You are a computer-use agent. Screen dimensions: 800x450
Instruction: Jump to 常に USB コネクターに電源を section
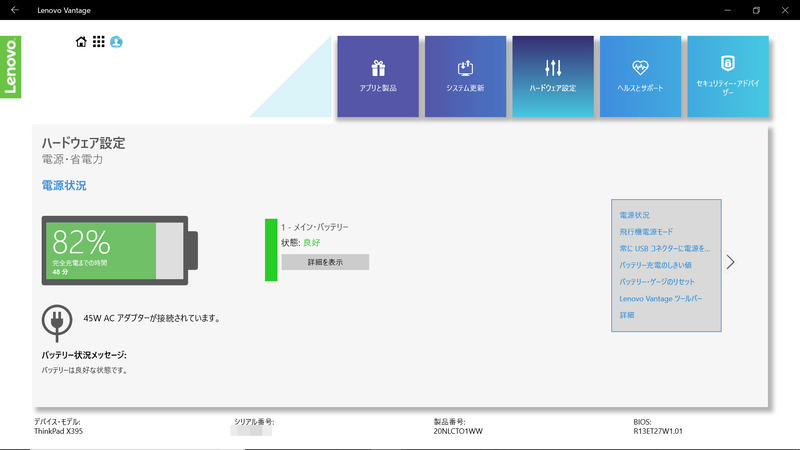(x=664, y=248)
